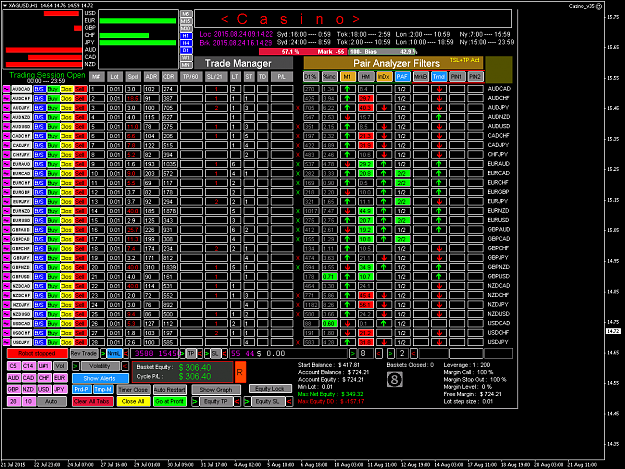Click the green increase arrow left of NmlL
625x469 pixels.
click(103, 353)
